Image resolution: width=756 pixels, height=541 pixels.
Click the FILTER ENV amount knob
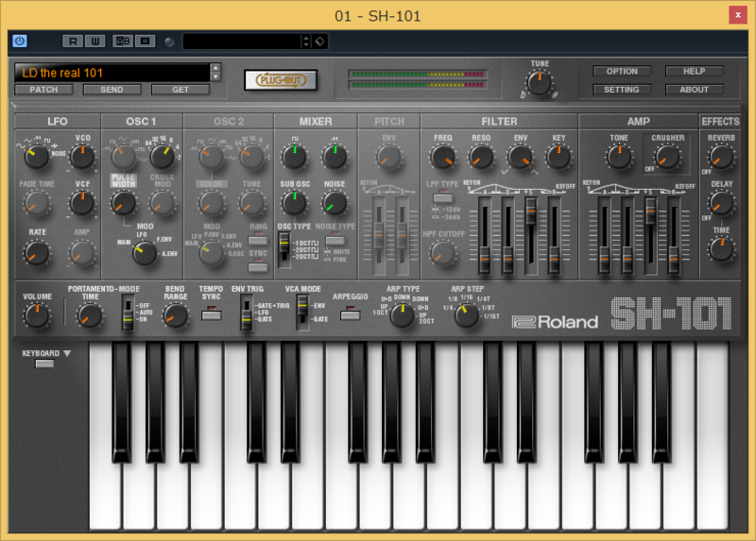(520, 157)
